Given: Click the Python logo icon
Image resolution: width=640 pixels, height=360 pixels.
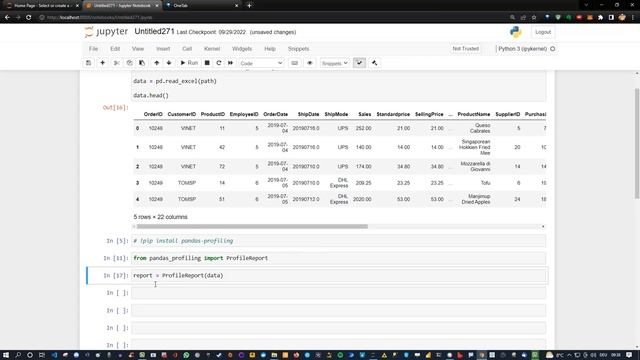Looking at the screenshot, I should pos(516,32).
